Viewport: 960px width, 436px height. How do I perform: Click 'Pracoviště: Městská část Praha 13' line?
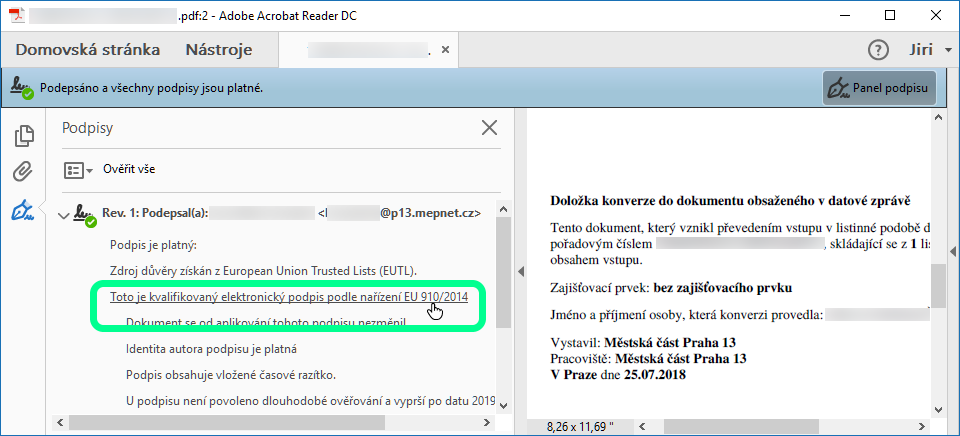[x=648, y=358]
